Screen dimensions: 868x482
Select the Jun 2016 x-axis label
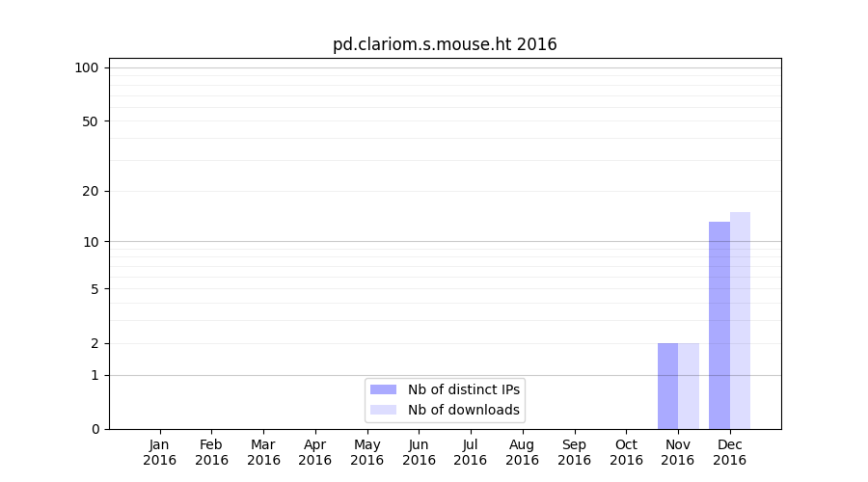click(419, 452)
